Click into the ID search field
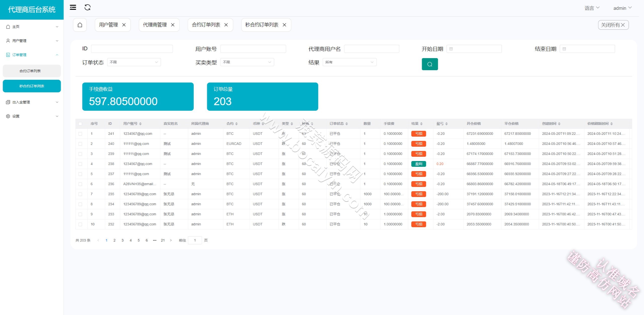The width and height of the screenshot is (644, 315). [x=132, y=49]
